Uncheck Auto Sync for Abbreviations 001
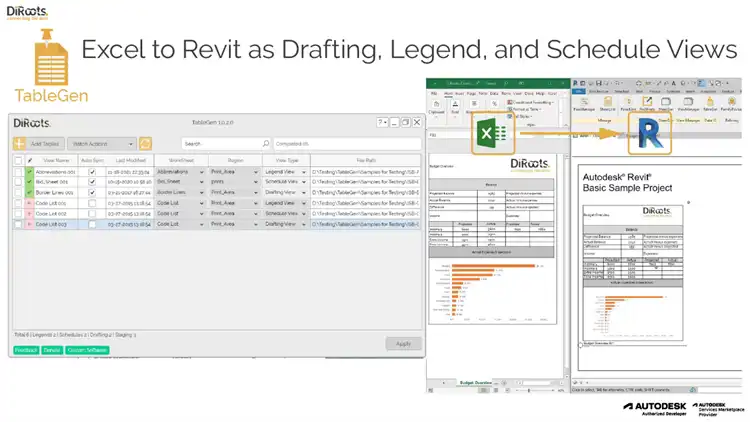The height and width of the screenshot is (422, 750). click(92, 171)
